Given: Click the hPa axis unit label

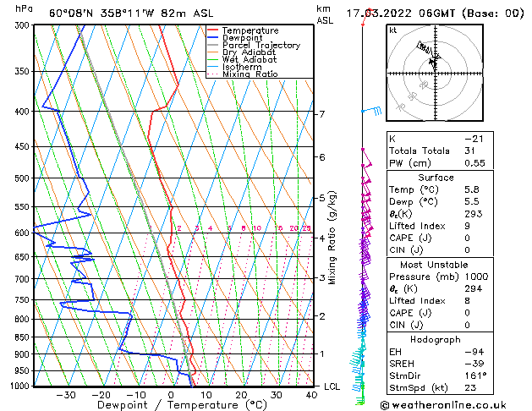Looking at the screenshot, I should tap(24, 9).
